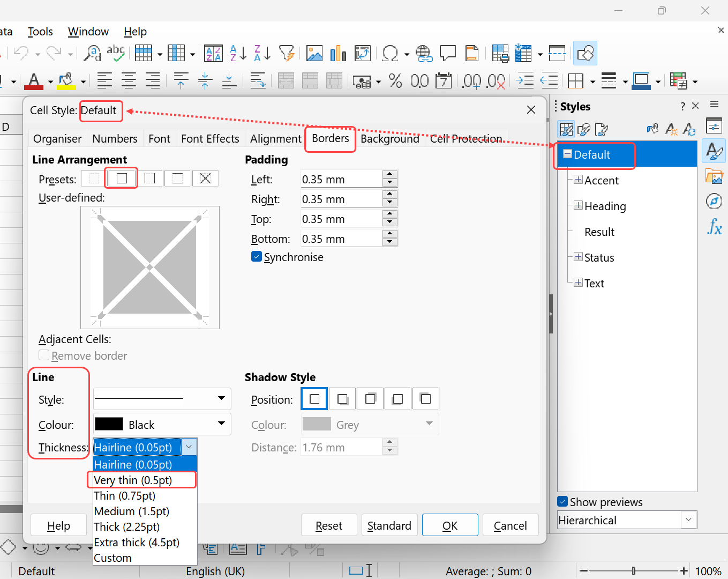Click the Centre Horizontally toolbar icon

coord(129,81)
